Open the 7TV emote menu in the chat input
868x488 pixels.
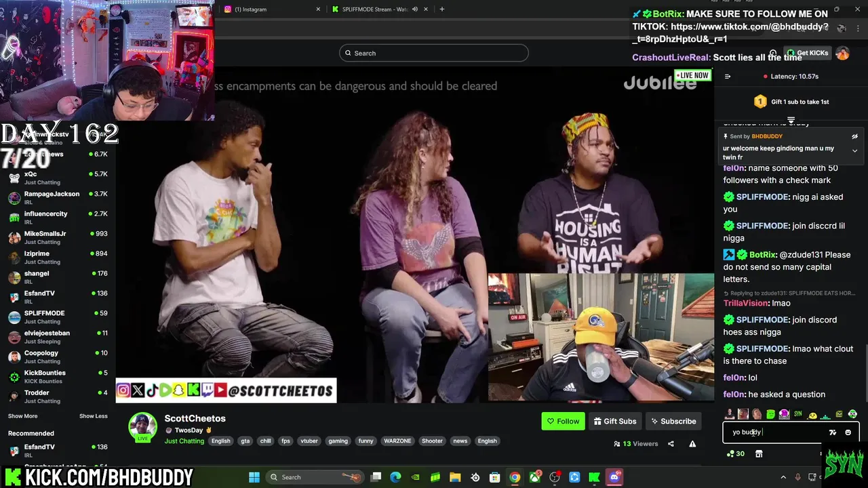[833, 432]
